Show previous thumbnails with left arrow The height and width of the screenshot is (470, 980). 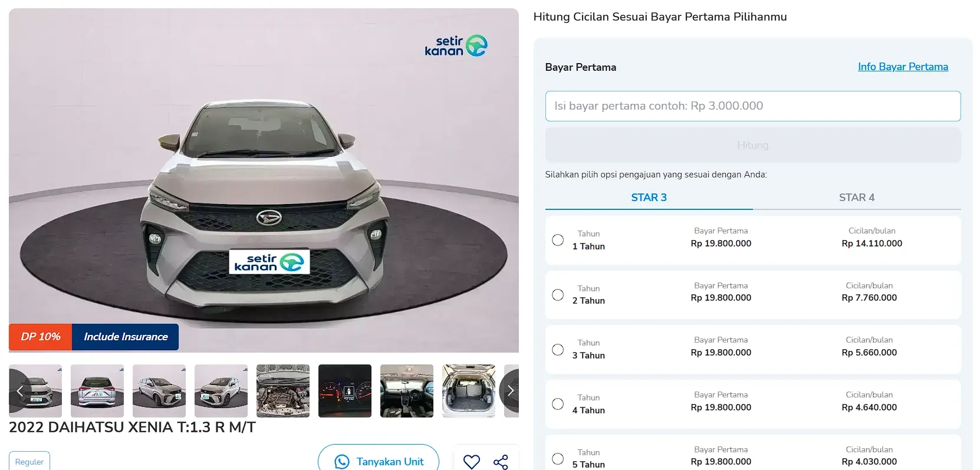[x=19, y=390]
